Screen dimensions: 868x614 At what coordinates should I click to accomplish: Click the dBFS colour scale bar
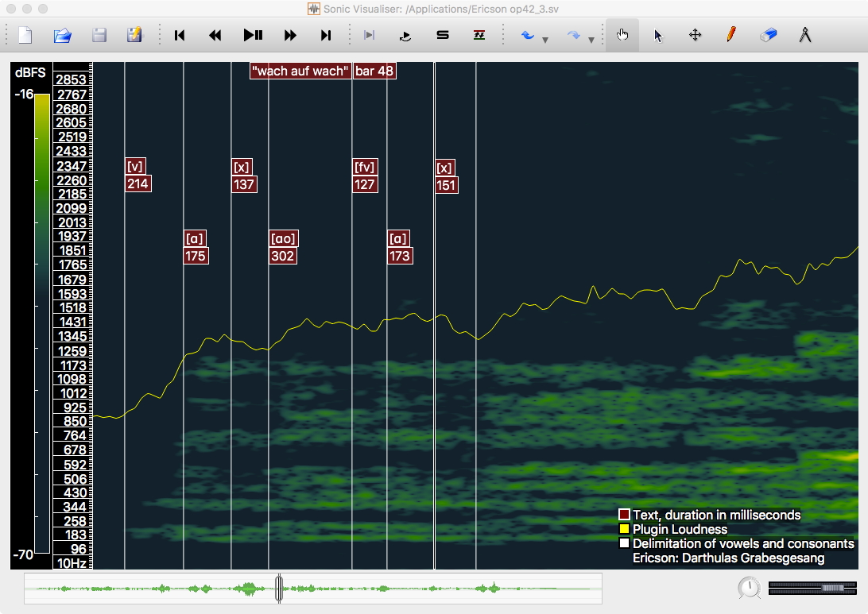tap(42, 323)
